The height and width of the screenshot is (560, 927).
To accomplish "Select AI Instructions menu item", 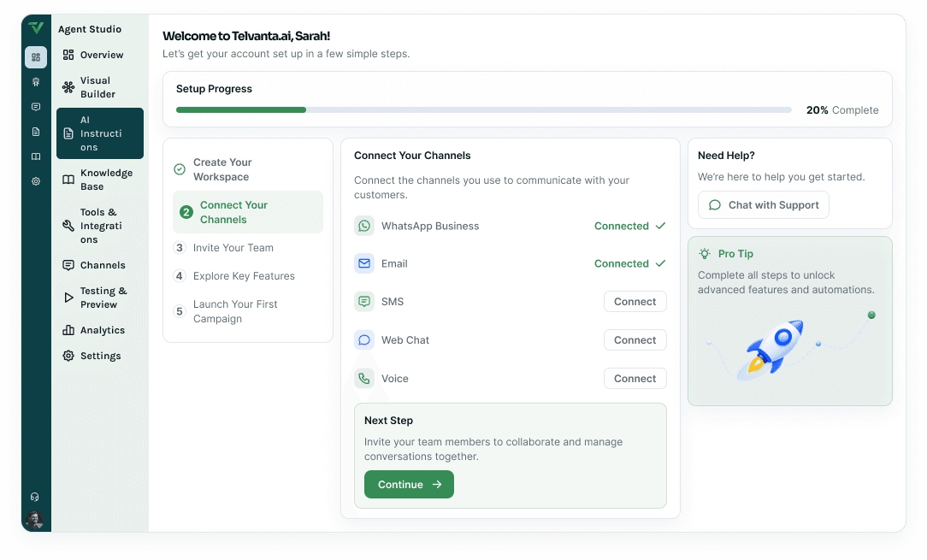I will point(100,133).
